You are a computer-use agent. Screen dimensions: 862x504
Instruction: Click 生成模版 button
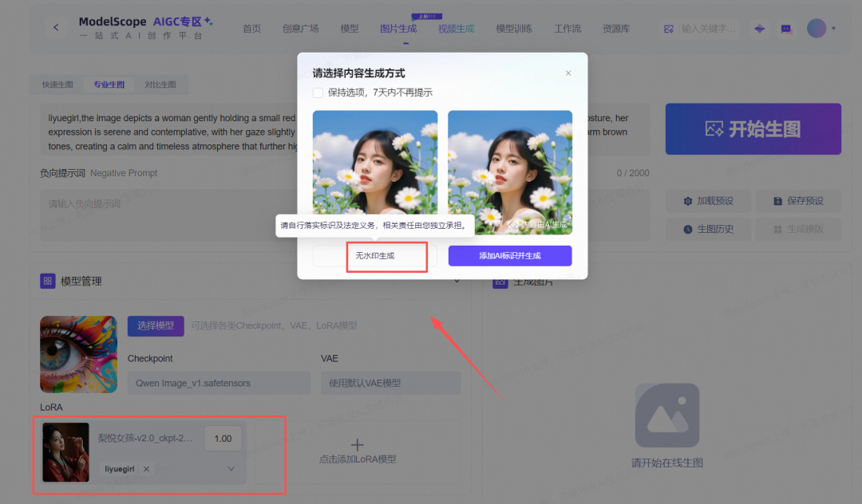[x=798, y=229]
